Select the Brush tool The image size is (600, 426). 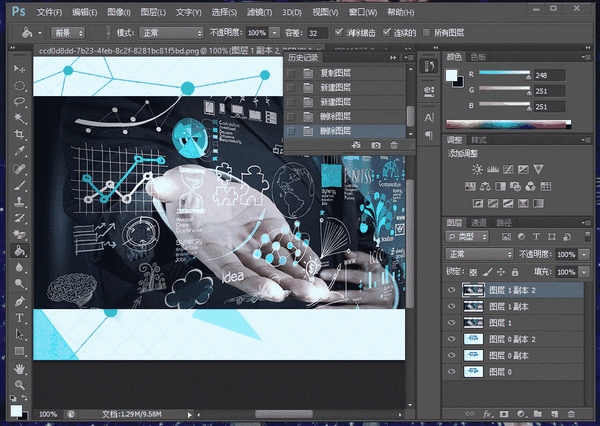pyautogui.click(x=19, y=185)
